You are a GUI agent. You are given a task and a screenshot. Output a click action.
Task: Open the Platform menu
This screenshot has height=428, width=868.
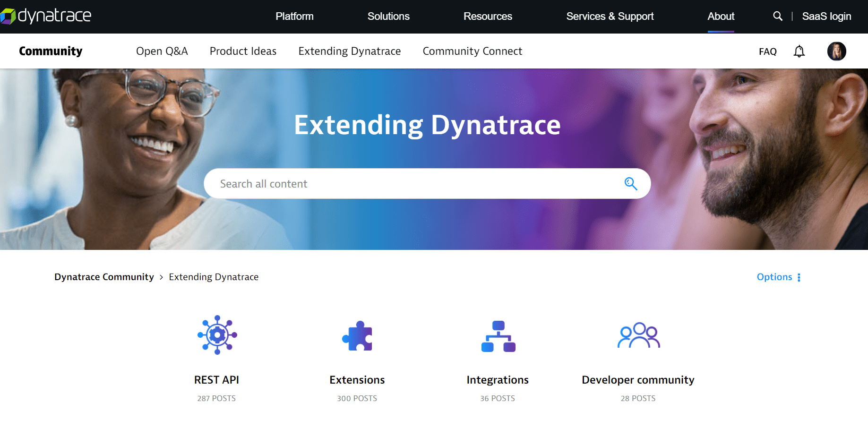[294, 16]
